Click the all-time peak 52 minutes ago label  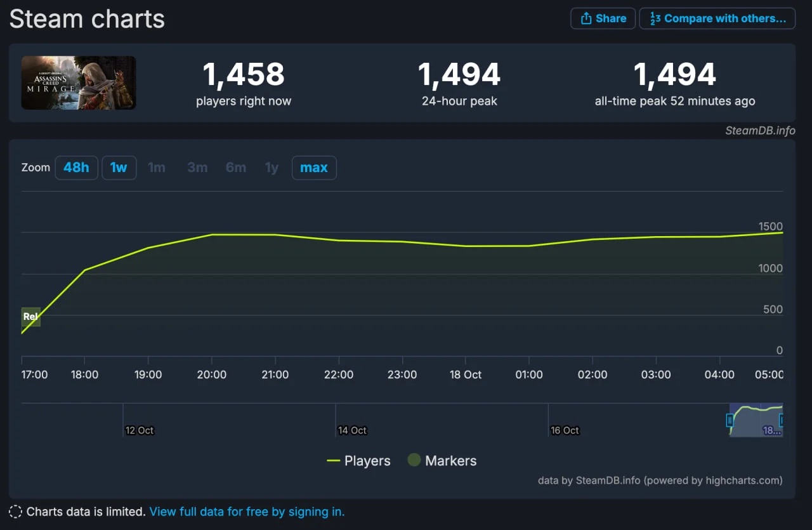[675, 101]
